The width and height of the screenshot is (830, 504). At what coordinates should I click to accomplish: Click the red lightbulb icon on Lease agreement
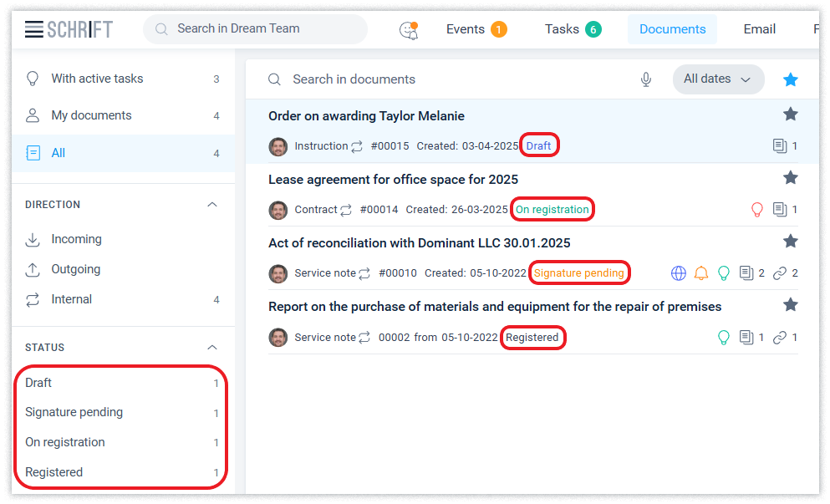click(x=757, y=210)
